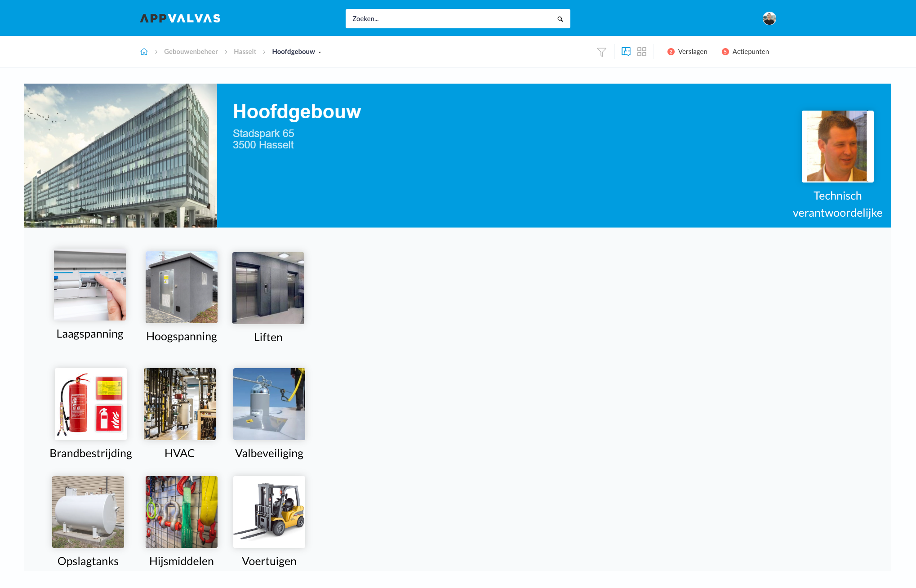
Task: Open Verslagen reports
Action: [x=687, y=52]
